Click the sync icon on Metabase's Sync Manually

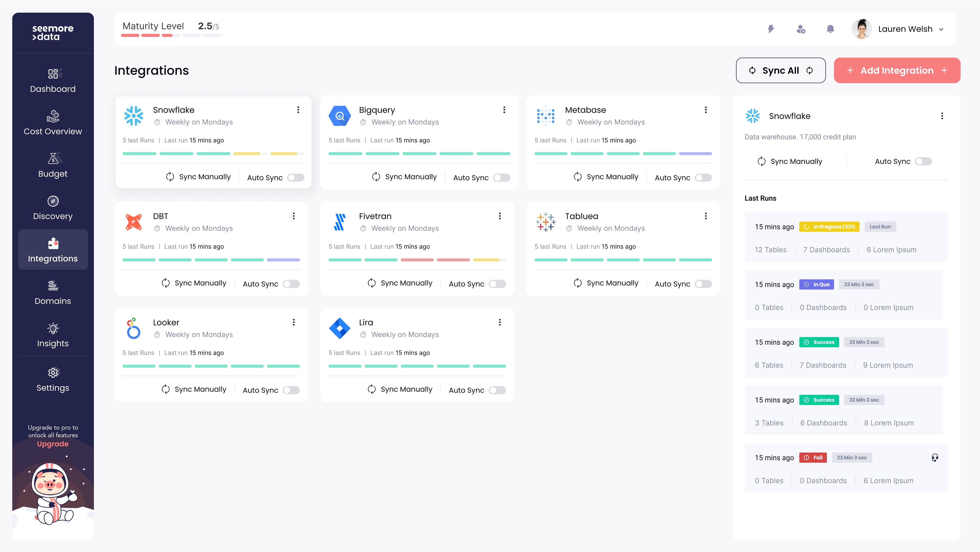tap(578, 177)
